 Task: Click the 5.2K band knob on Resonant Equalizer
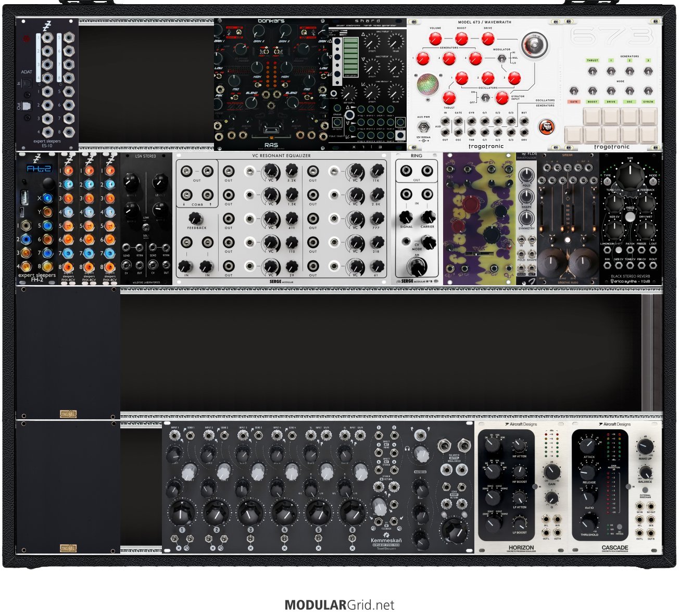click(x=292, y=170)
